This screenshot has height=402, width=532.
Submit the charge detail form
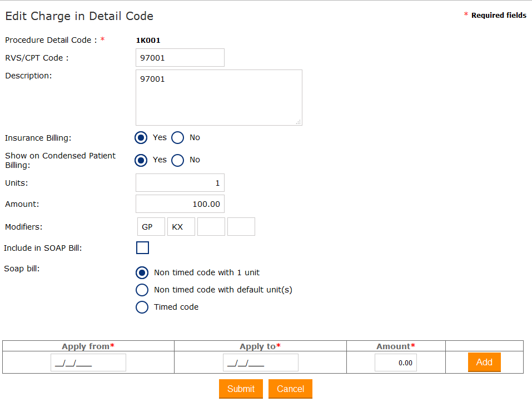241,389
